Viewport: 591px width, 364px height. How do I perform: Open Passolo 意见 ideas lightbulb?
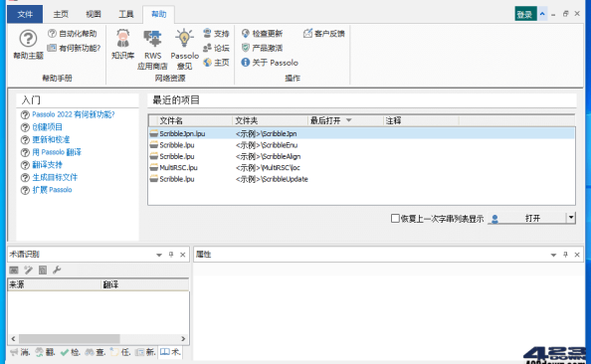(184, 50)
